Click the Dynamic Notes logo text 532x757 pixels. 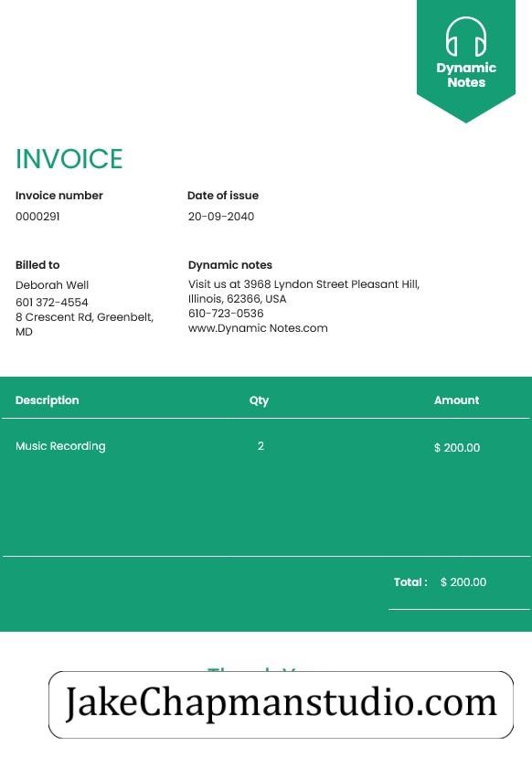point(466,75)
